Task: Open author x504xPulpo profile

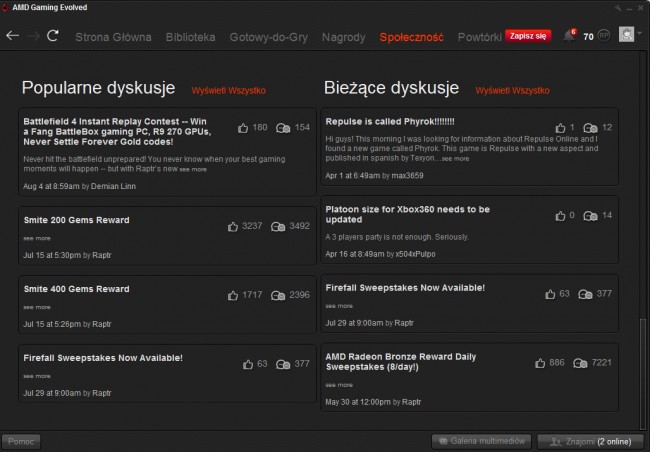Action: coord(415,254)
